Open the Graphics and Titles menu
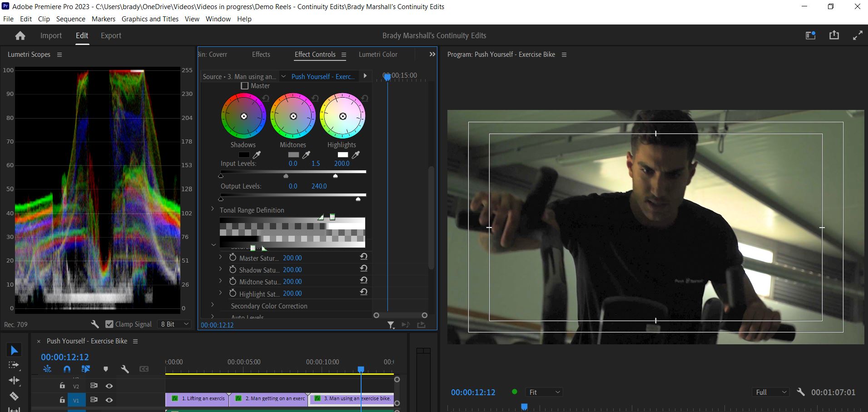The width and height of the screenshot is (868, 412). click(150, 19)
